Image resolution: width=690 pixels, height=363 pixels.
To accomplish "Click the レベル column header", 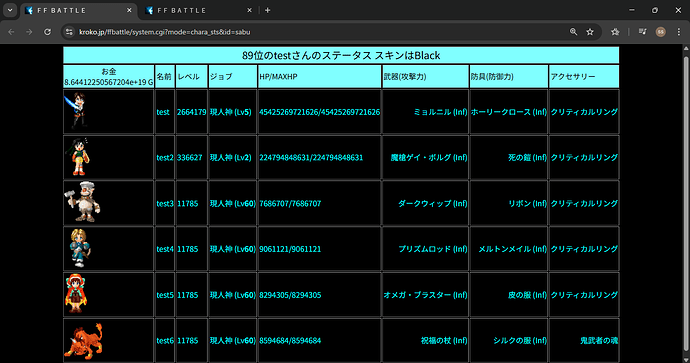I will [191, 77].
